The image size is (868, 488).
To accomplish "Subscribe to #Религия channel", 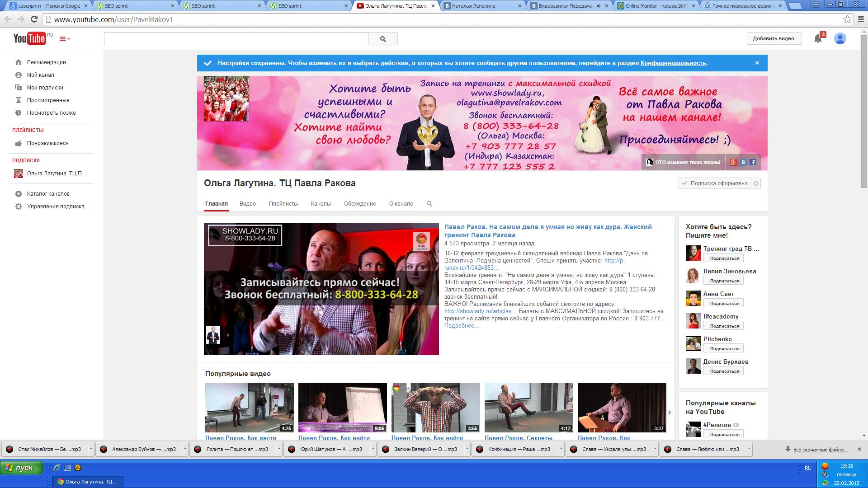I will coord(724,435).
